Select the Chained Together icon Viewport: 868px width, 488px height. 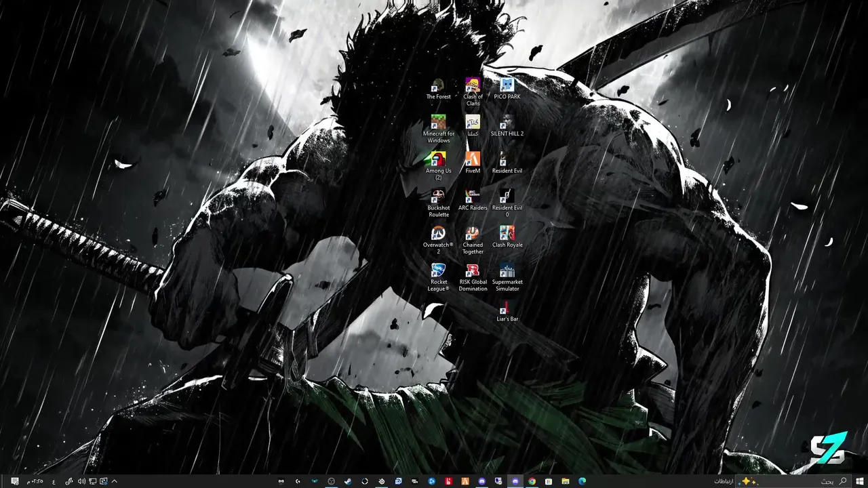click(473, 241)
